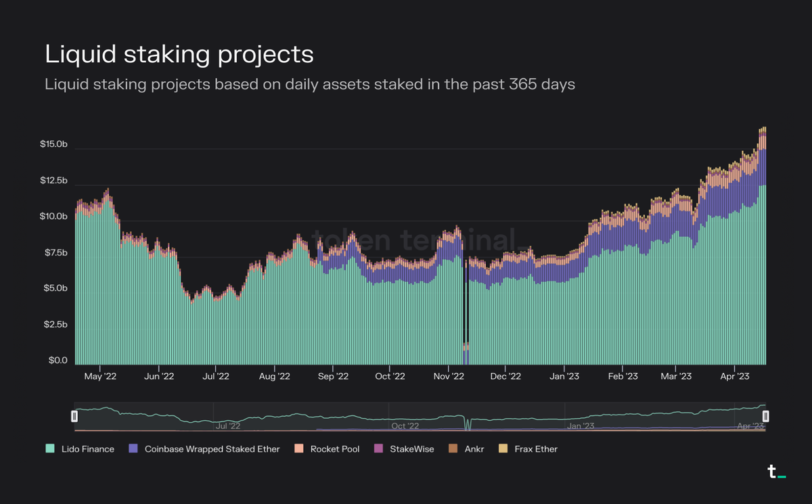Click the chart subtitle text
Image resolution: width=812 pixels, height=504 pixels.
tap(310, 85)
